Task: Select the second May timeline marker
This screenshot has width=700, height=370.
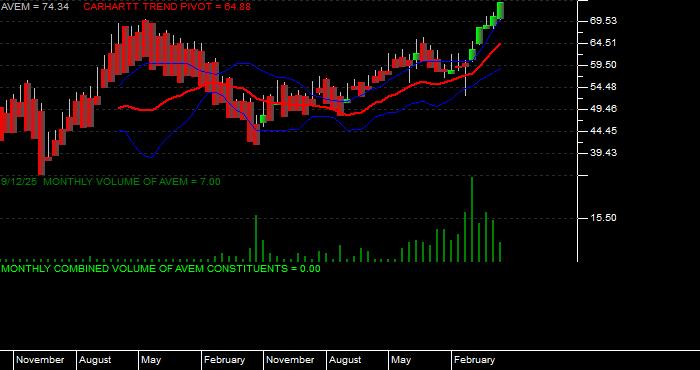Action: coord(401,360)
